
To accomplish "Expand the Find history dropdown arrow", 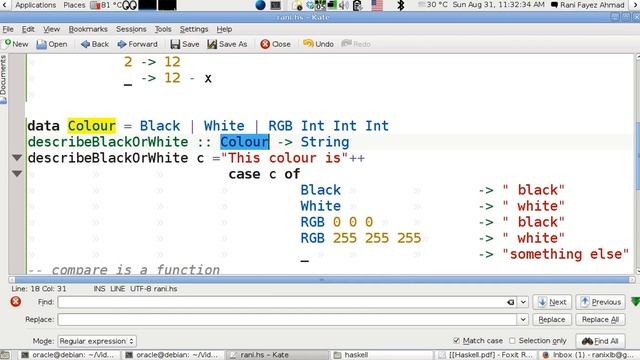I will tap(523, 302).
